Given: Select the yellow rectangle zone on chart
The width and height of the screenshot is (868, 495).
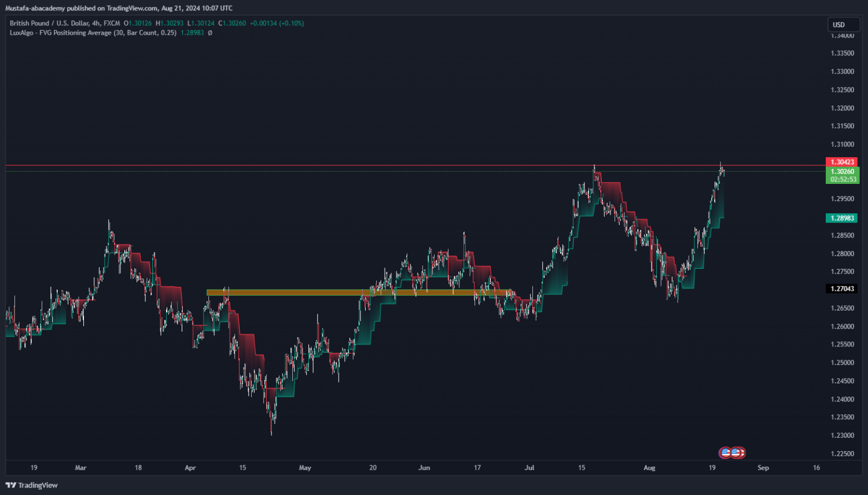Looking at the screenshot, I should click(289, 293).
